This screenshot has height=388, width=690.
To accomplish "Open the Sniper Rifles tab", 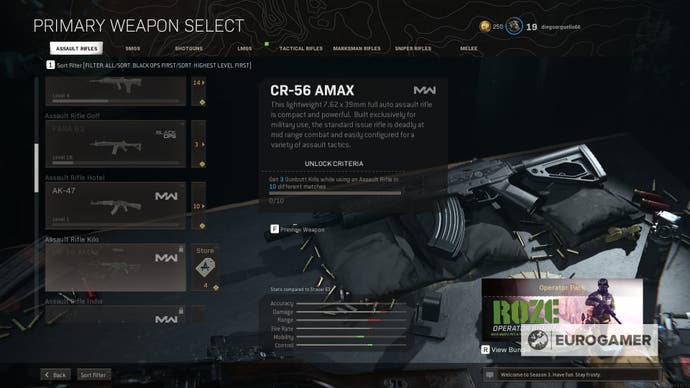I will 413,48.
